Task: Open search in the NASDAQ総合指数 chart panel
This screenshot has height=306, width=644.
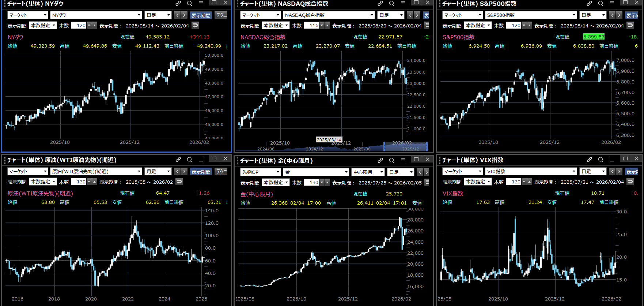Action: pyautogui.click(x=391, y=3)
